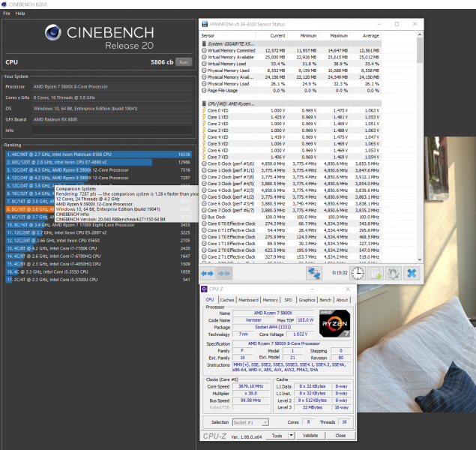The image size is (476, 450).
Task: Click HWiNFO expand columns arrows icon
Action: [x=208, y=274]
